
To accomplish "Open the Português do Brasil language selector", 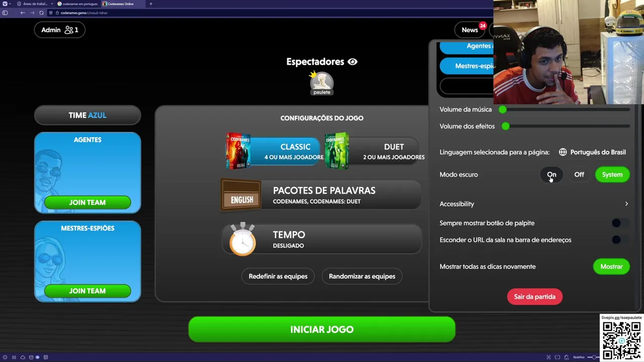I will click(x=592, y=152).
